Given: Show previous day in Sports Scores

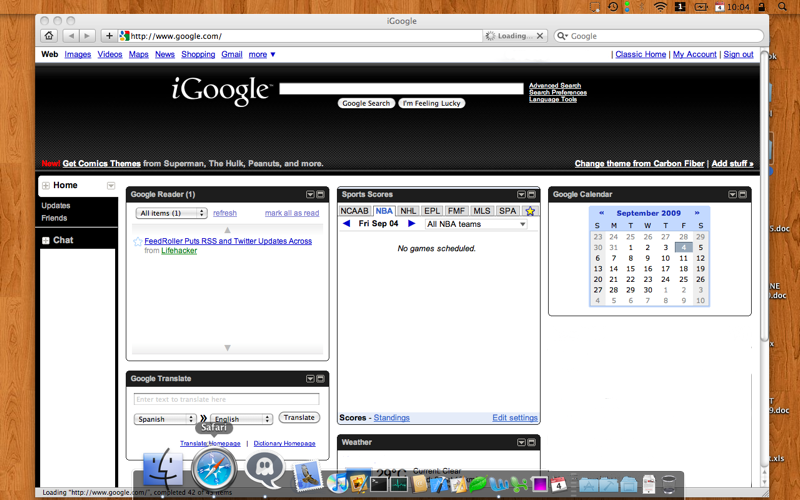Looking at the screenshot, I should (x=346, y=223).
